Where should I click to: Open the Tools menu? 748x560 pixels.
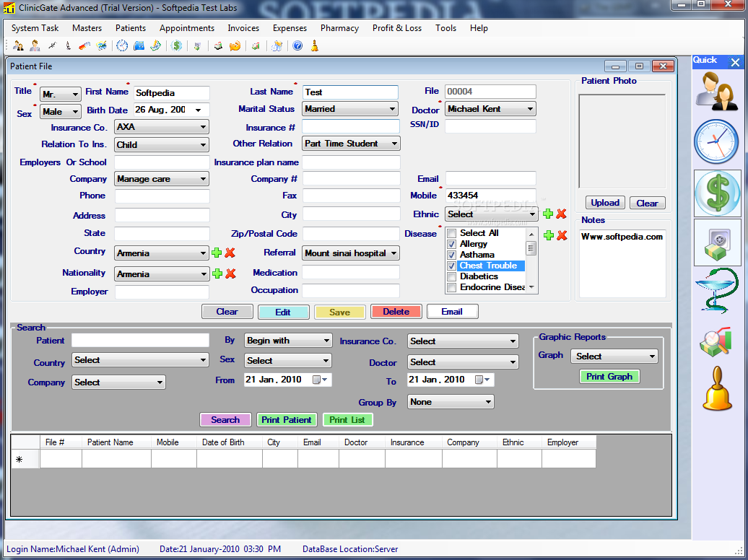(445, 28)
